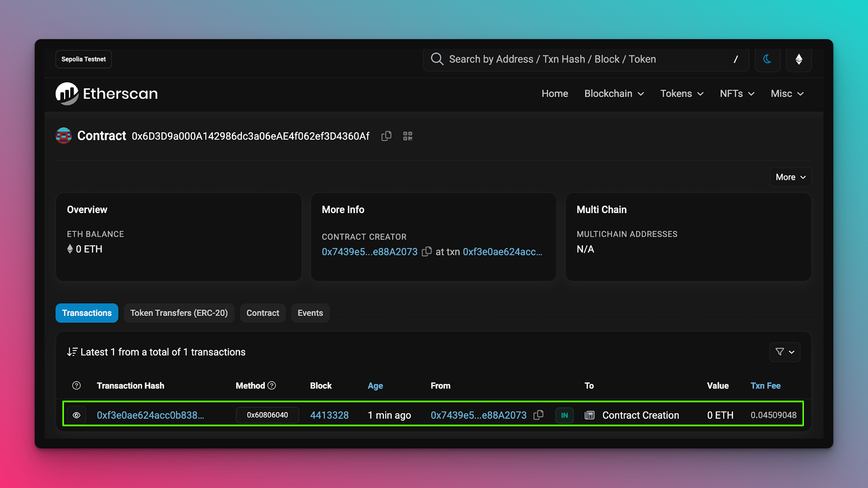Viewport: 868px width, 488px height.
Task: Click the Ethereum network icon button
Action: click(x=799, y=59)
